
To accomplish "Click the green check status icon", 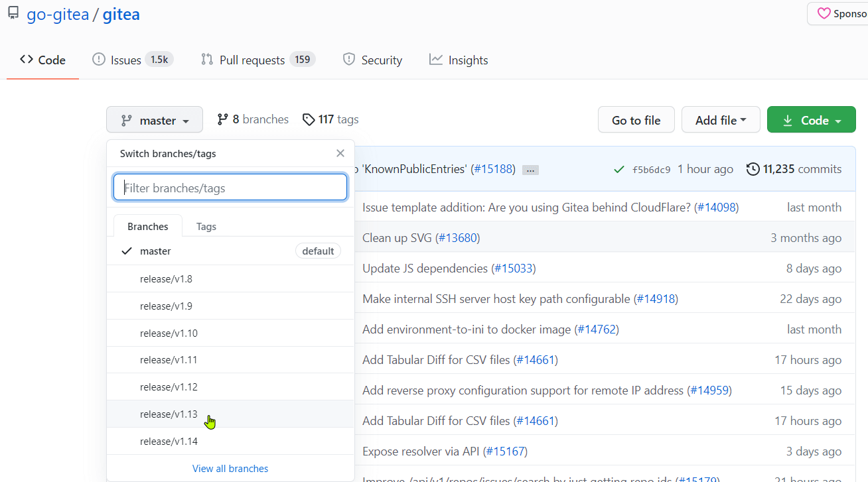I will (618, 170).
